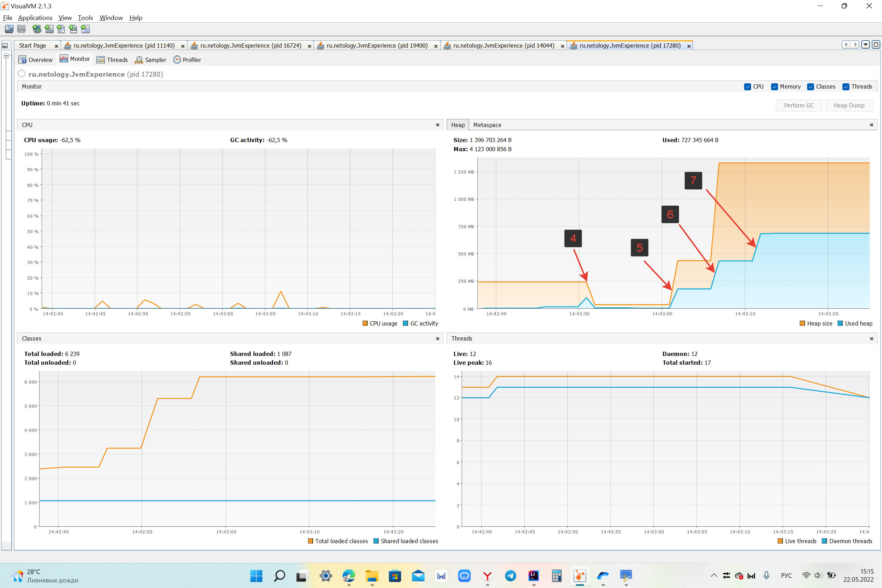Switch to the Metaspace tab
This screenshot has width=882, height=588.
click(x=487, y=125)
